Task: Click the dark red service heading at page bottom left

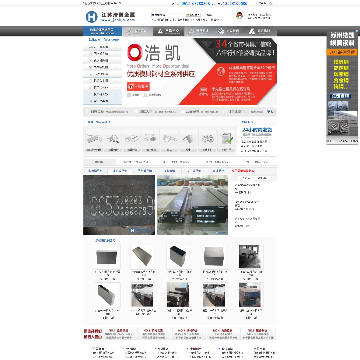Action: click(93, 334)
